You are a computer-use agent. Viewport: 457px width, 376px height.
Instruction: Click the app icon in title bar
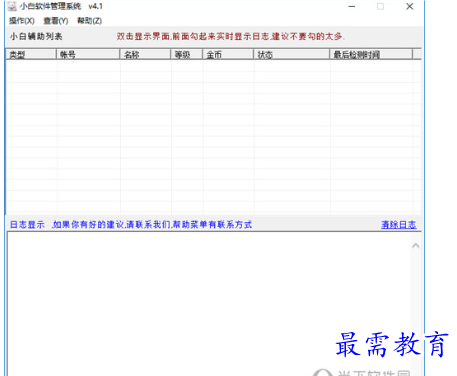click(x=12, y=6)
